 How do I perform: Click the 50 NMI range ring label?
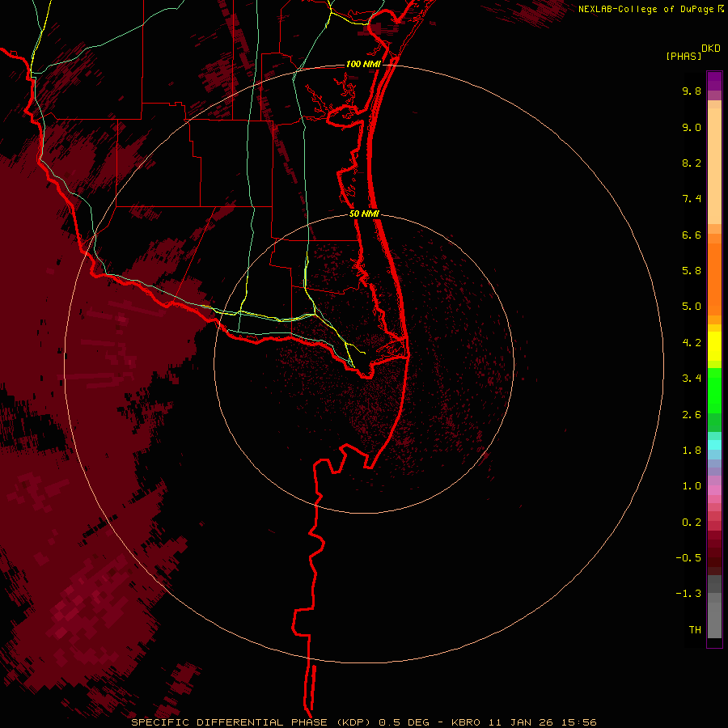(x=365, y=214)
